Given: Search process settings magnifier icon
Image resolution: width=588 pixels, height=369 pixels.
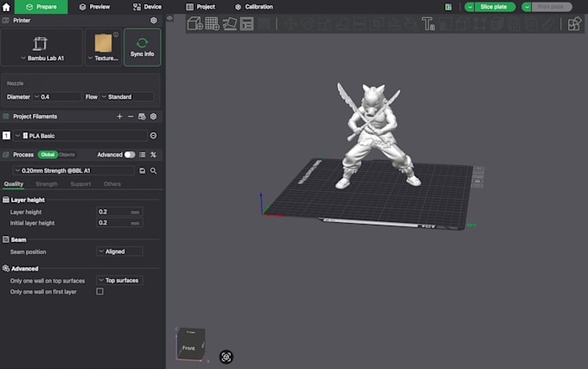Looking at the screenshot, I should [x=153, y=171].
